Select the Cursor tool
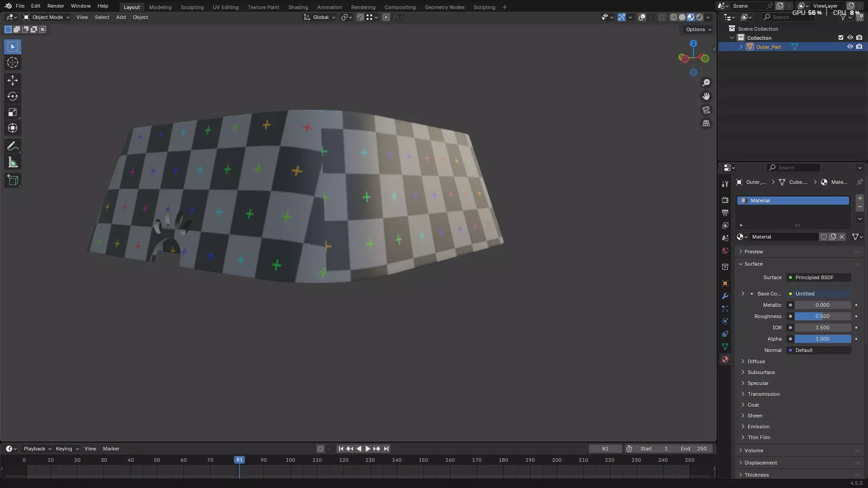Viewport: 868px width, 488px height. pos(13,63)
